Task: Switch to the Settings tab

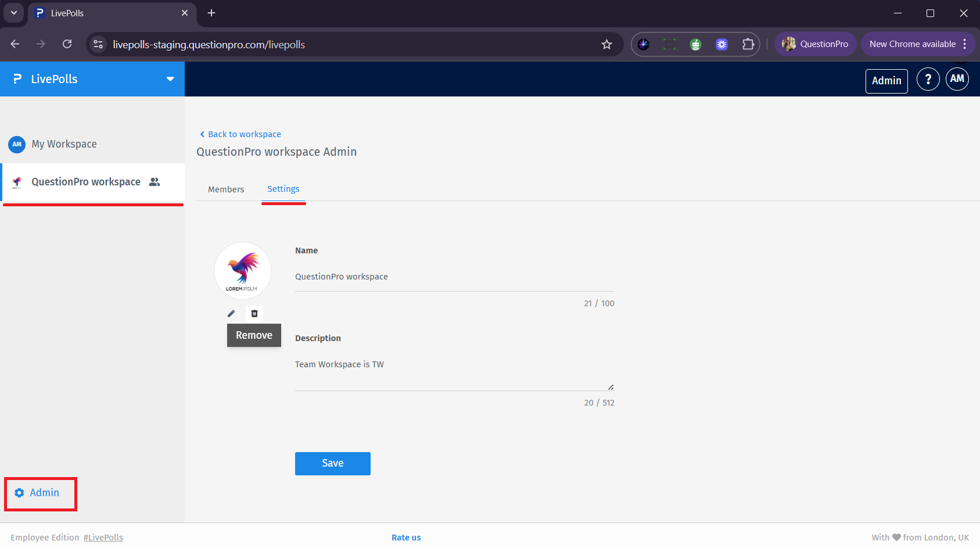Action: coord(283,189)
